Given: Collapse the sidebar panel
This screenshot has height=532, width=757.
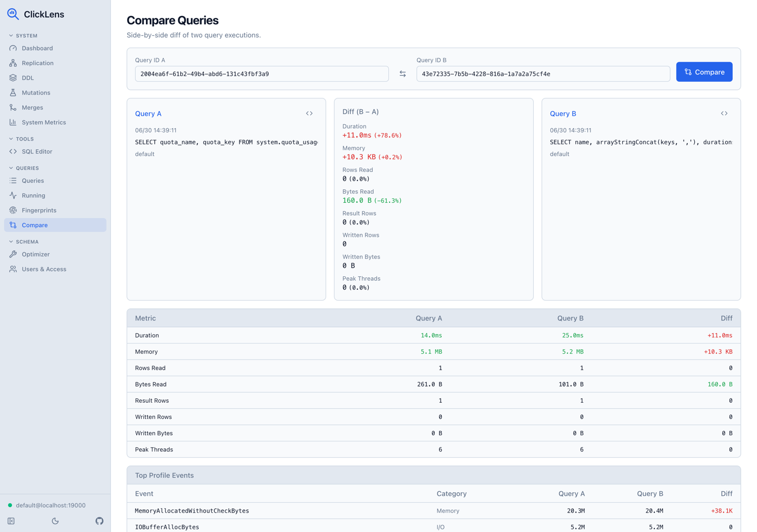Looking at the screenshot, I should 11,521.
